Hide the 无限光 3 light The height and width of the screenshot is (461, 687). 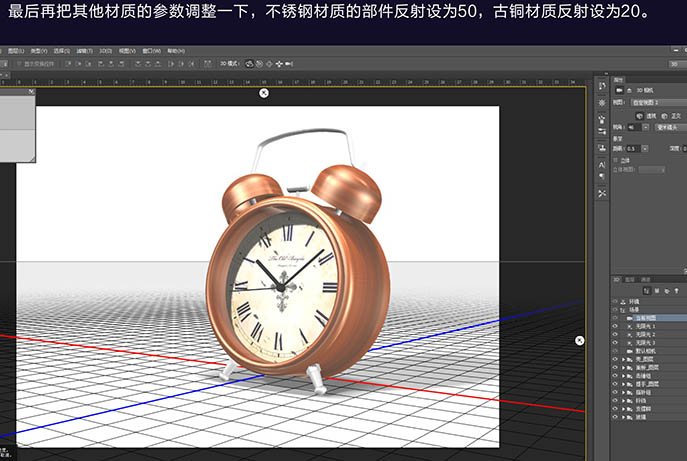tap(615, 343)
